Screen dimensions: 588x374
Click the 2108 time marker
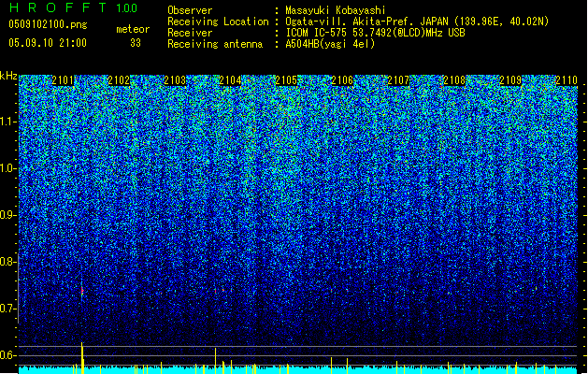point(454,80)
